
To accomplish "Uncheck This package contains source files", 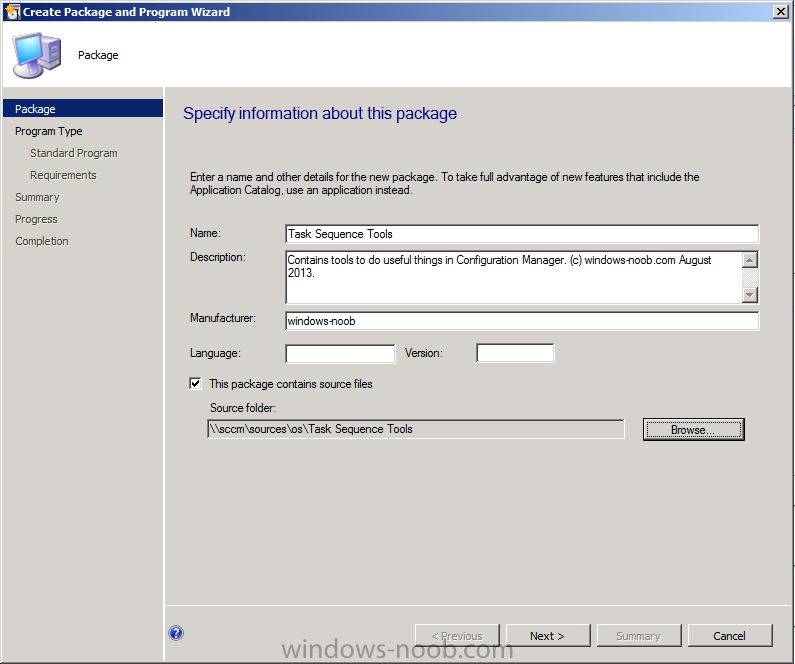I will [x=195, y=384].
